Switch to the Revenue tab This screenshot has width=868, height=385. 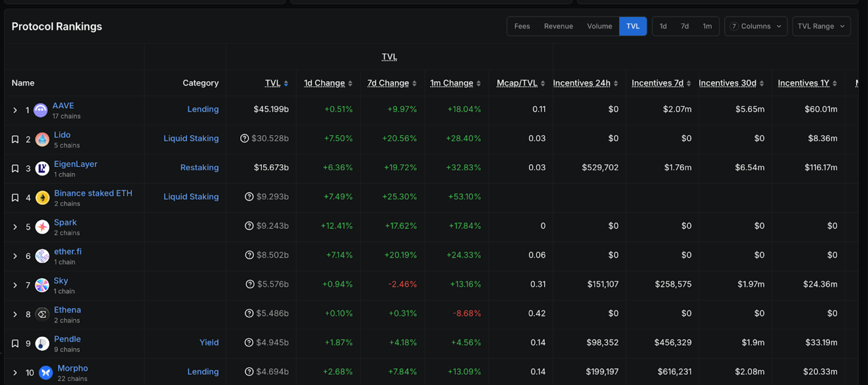tap(558, 26)
